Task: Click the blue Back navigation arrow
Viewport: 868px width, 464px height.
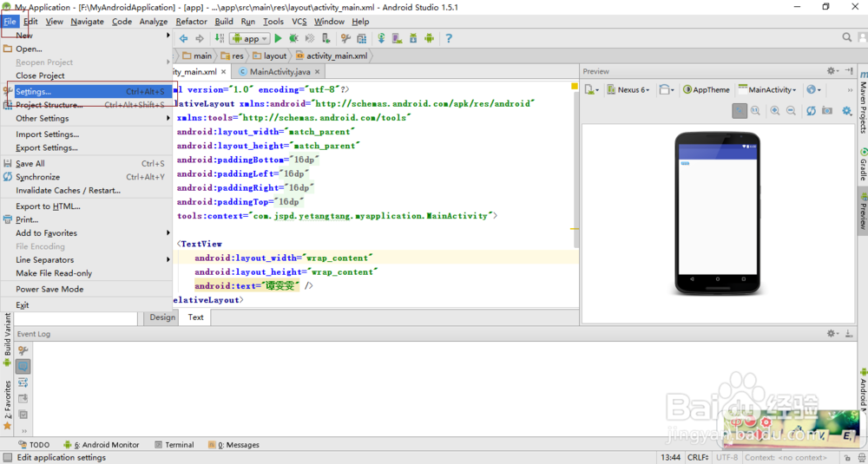Action: [183, 39]
